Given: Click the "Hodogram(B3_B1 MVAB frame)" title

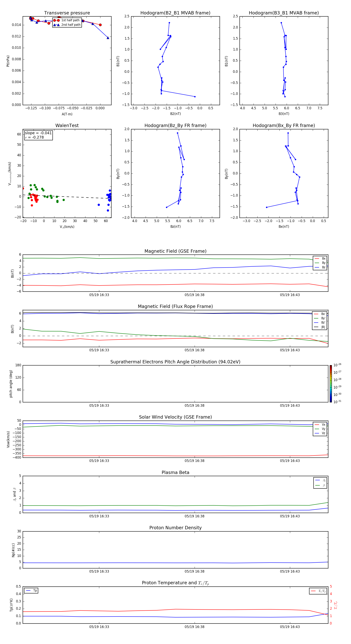Looking at the screenshot, I should coord(284,13).
